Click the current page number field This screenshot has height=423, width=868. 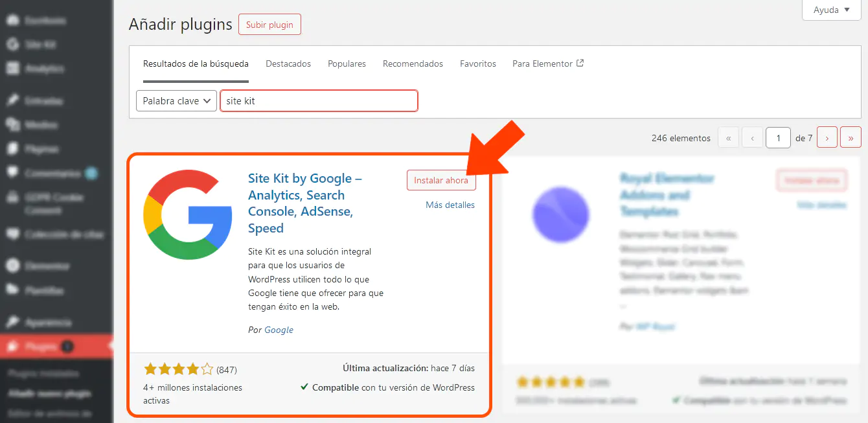(778, 137)
